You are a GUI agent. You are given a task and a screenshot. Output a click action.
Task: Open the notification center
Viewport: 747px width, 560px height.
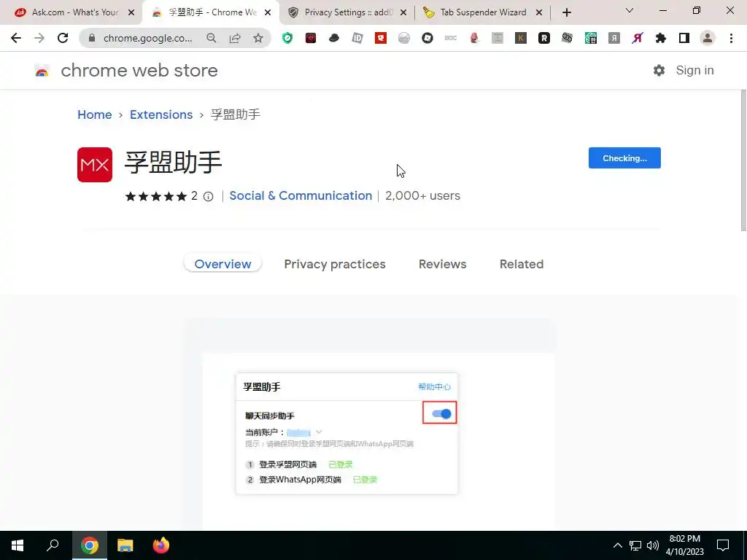pos(723,545)
